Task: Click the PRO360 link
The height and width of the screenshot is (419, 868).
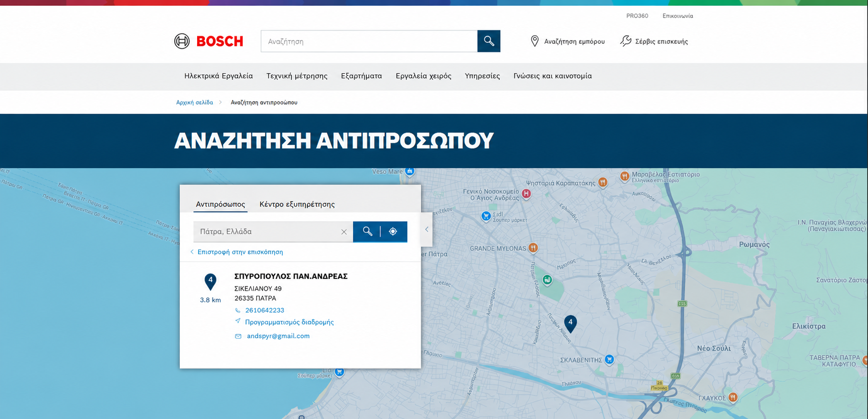Action: (637, 16)
